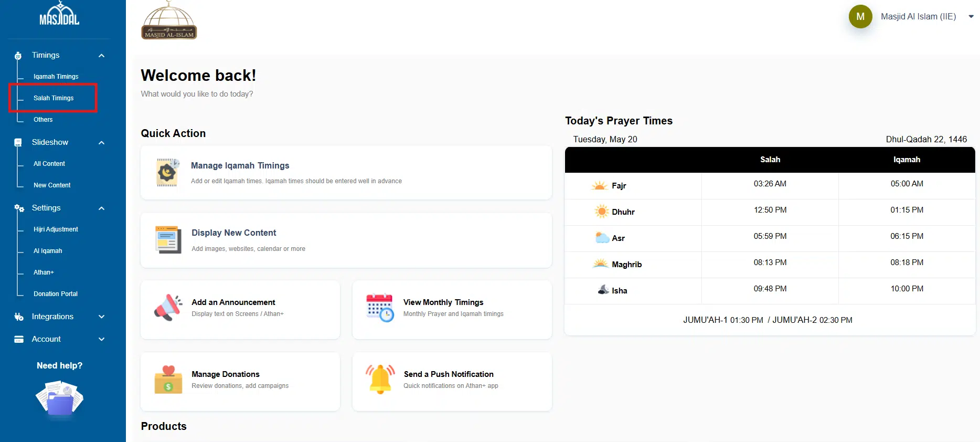Image resolution: width=980 pixels, height=442 pixels.
Task: Collapse the Slideshow section chevron
Action: point(102,143)
